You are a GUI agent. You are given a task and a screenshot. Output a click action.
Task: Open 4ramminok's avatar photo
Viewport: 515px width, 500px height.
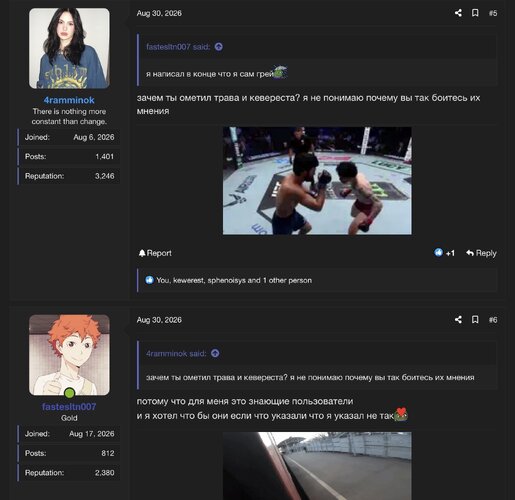[x=69, y=48]
